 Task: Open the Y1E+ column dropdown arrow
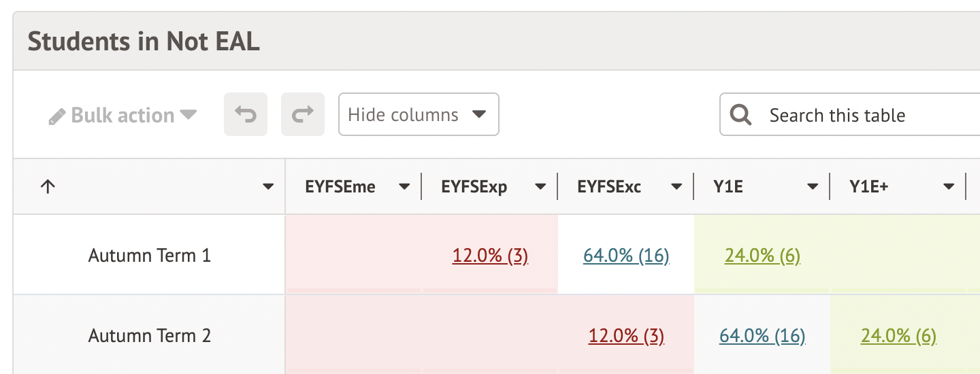[949, 187]
